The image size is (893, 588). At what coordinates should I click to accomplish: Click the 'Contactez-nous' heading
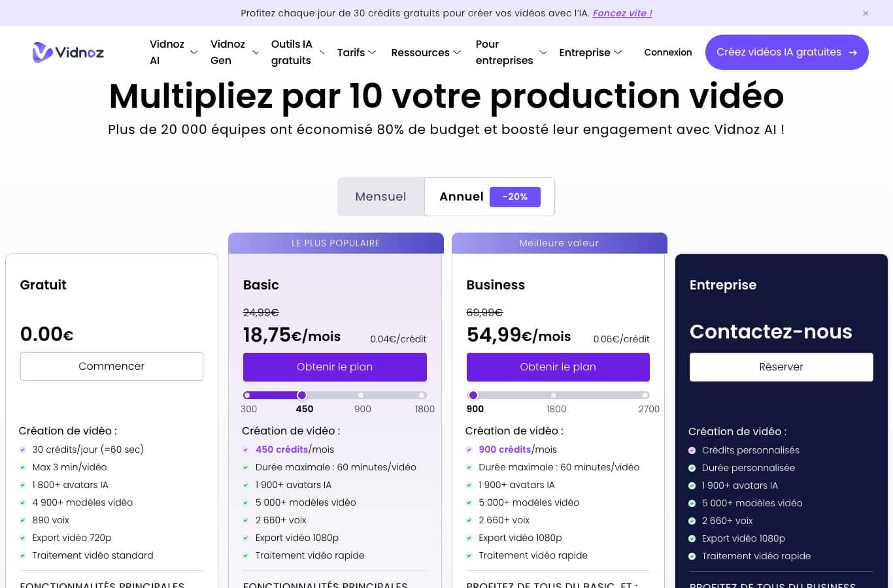pos(771,331)
